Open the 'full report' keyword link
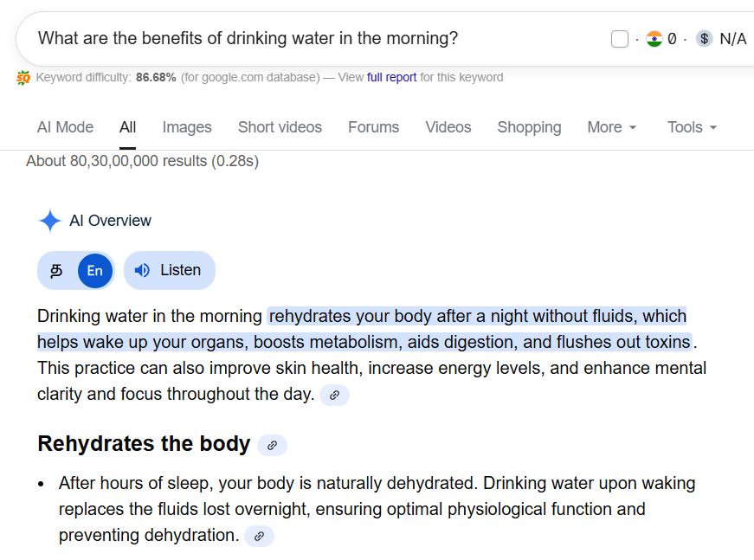Image resolution: width=754 pixels, height=560 pixels. tap(392, 77)
